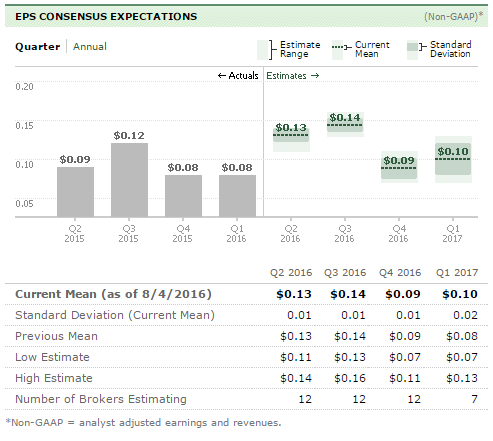Select the Q1 2017 $0.10 estimate box

[453, 159]
